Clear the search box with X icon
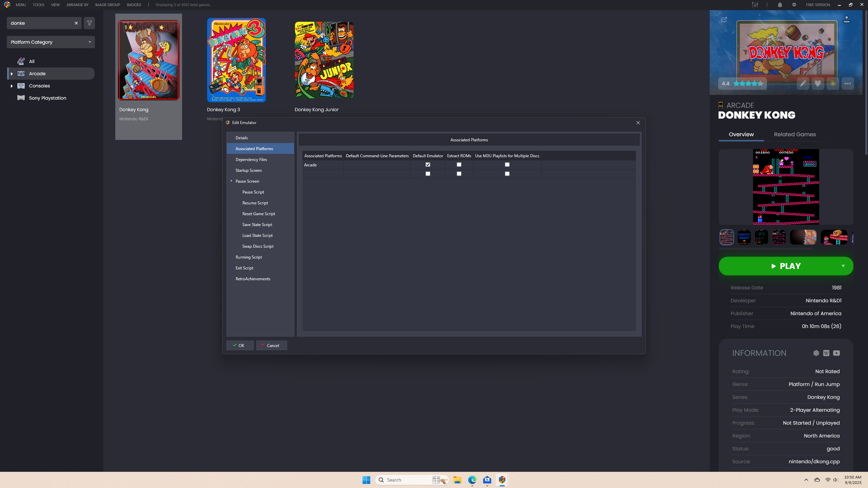Viewport: 868px width, 488px height. click(x=76, y=23)
